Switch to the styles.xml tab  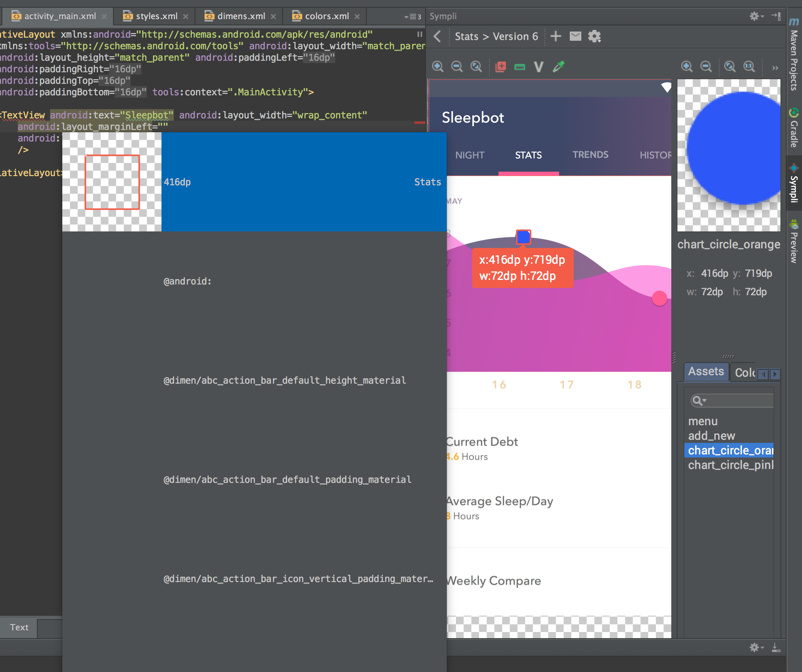pos(156,16)
